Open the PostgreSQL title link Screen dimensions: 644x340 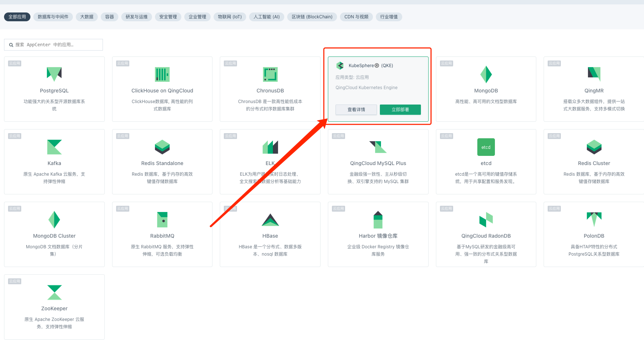54,91
